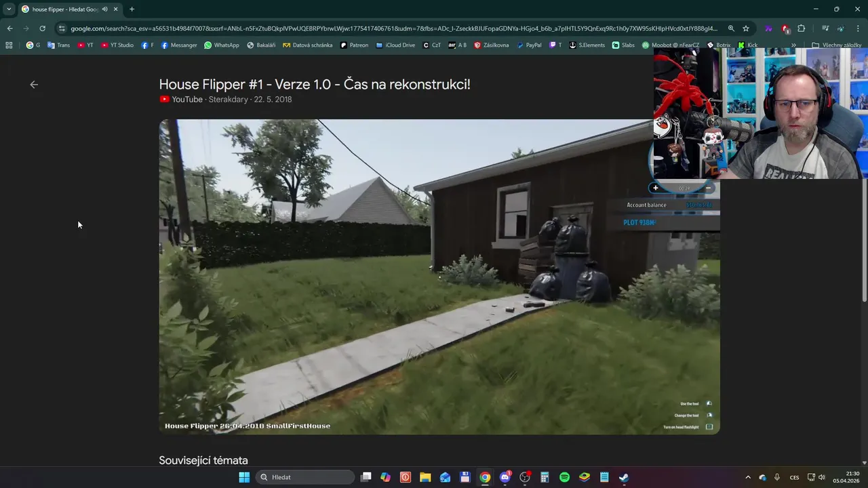Open the Twitch T bookmark

(x=555, y=45)
